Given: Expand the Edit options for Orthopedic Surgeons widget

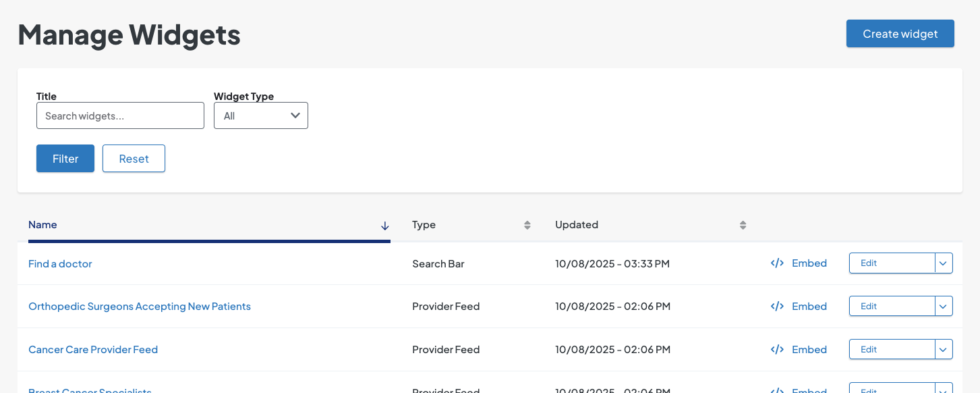Looking at the screenshot, I should click(943, 306).
